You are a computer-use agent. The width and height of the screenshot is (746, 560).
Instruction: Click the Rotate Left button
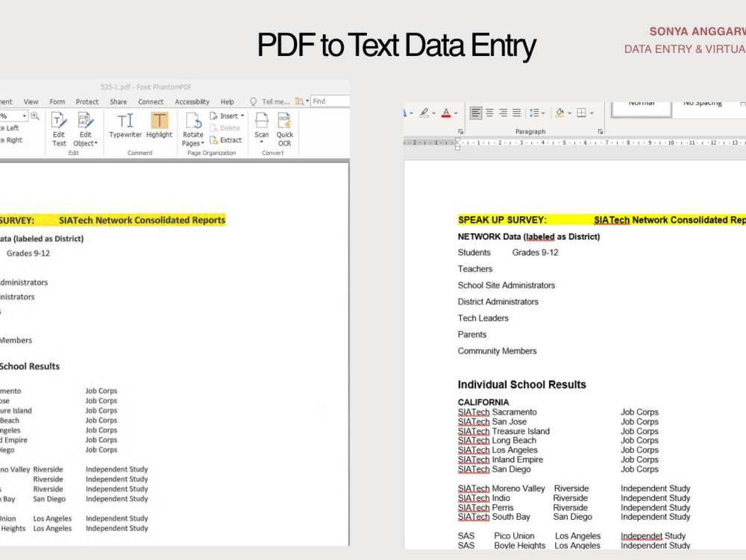(10, 128)
